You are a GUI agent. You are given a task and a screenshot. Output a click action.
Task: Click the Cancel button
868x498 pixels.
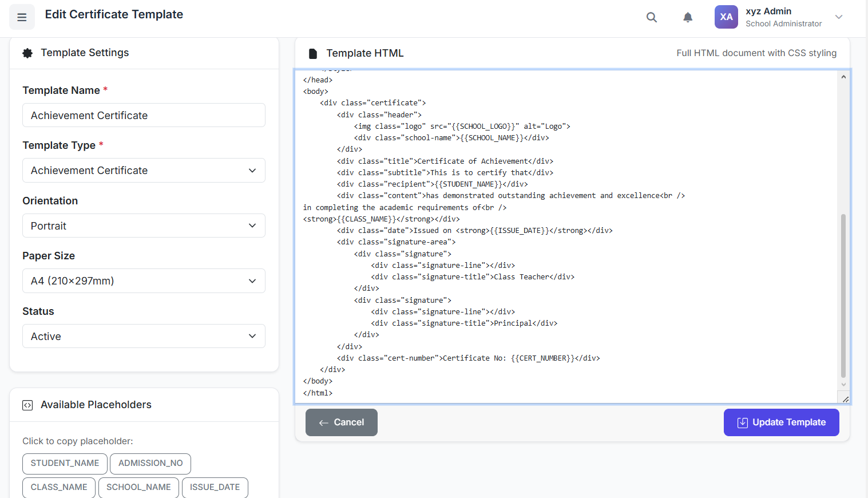[x=341, y=422]
